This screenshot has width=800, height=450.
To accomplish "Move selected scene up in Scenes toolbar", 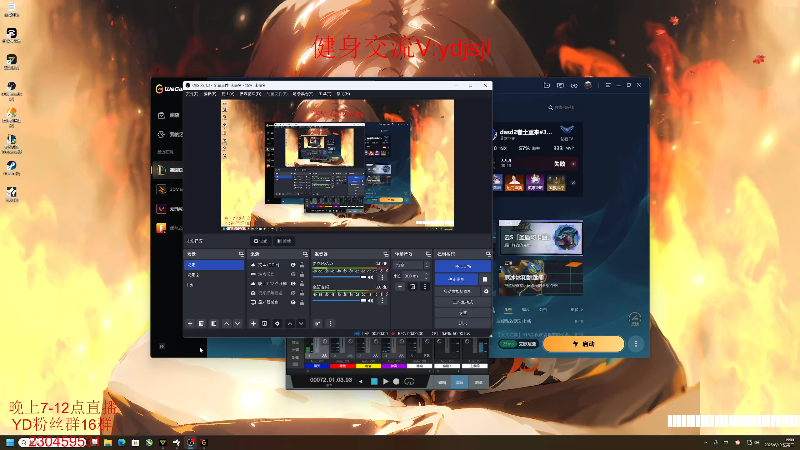I will (x=227, y=323).
